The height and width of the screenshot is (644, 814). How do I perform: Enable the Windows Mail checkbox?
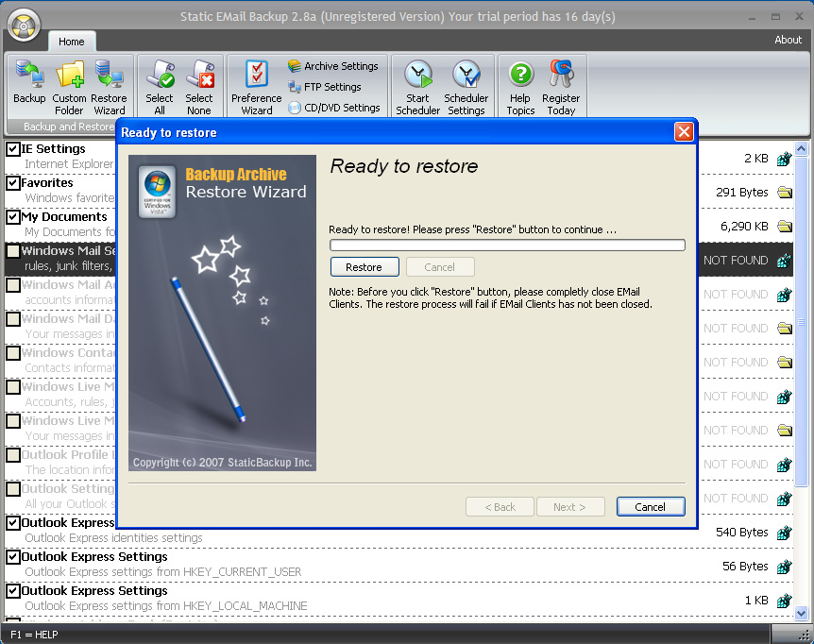click(x=12, y=251)
